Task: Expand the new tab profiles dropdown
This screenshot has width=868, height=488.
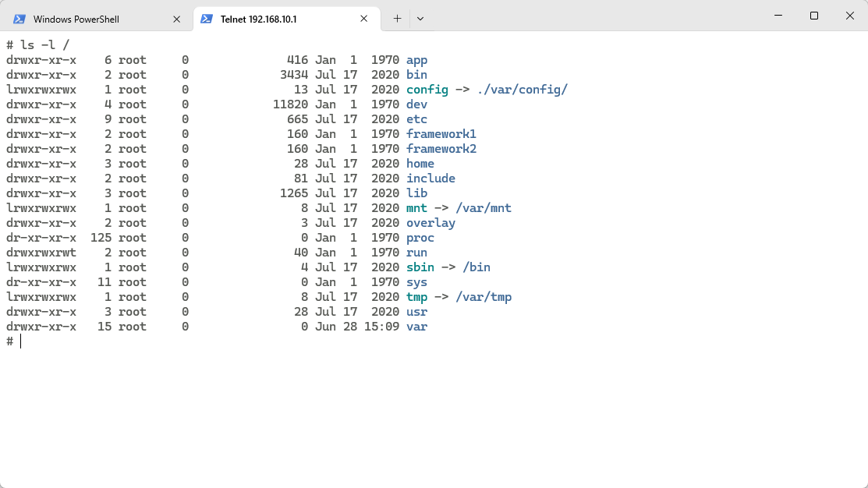Action: coord(420,19)
